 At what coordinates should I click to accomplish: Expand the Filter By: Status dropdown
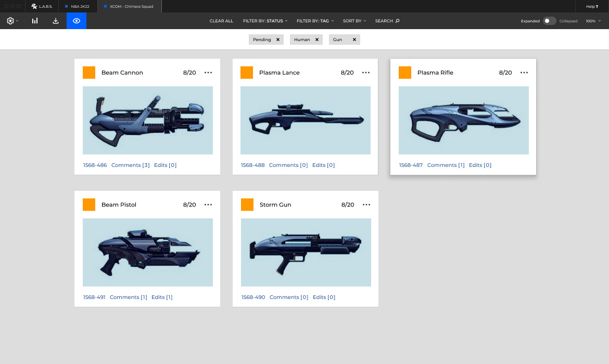pyautogui.click(x=265, y=21)
